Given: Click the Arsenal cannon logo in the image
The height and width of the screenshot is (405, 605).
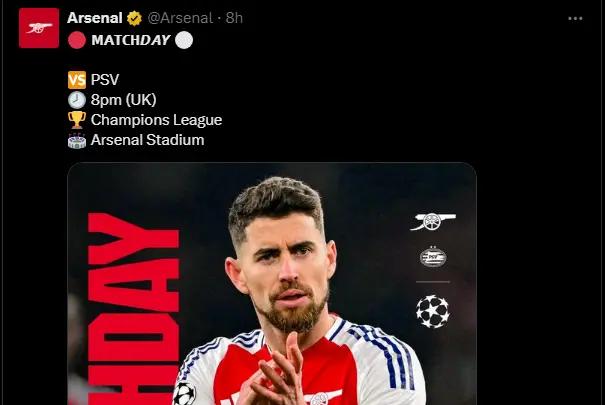Looking at the screenshot, I should tap(433, 222).
